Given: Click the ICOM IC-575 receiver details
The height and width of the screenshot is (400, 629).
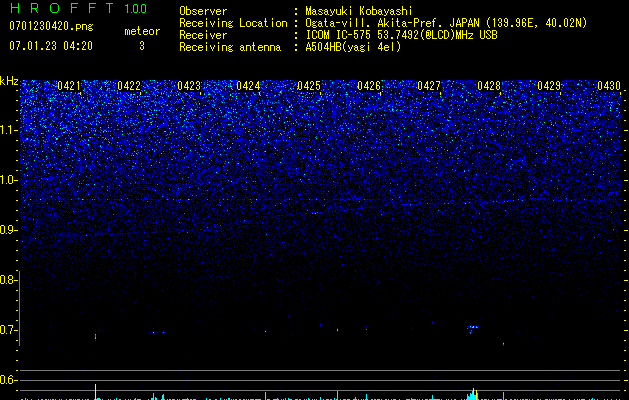Looking at the screenshot, I should click(x=401, y=35).
